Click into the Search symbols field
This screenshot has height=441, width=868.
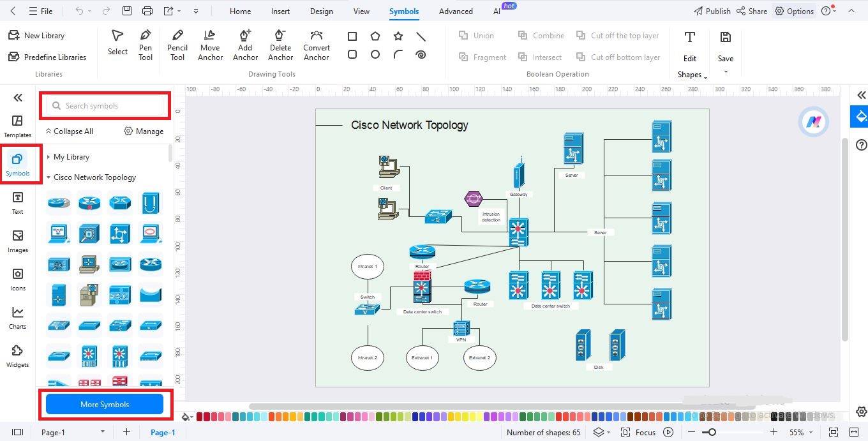tap(105, 106)
